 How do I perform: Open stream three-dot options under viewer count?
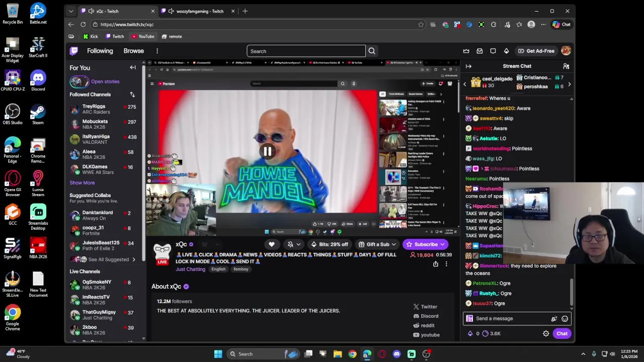[446, 264]
